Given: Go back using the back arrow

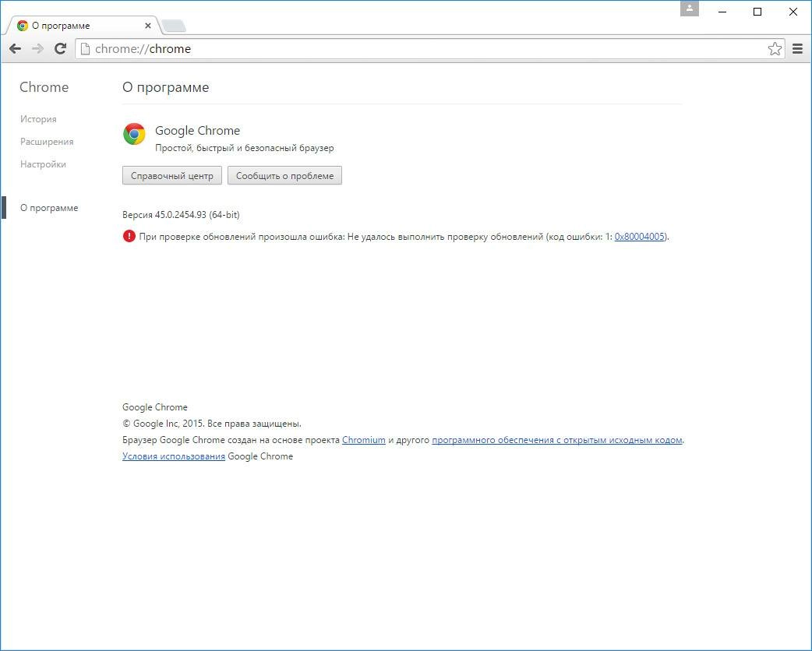Looking at the screenshot, I should [15, 48].
